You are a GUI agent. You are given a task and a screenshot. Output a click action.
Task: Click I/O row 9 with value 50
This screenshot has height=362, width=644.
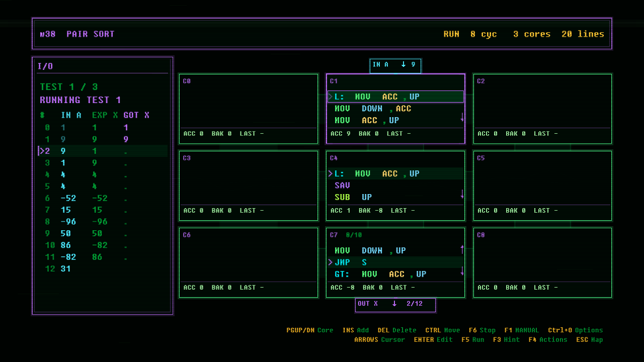pyautogui.click(x=103, y=233)
